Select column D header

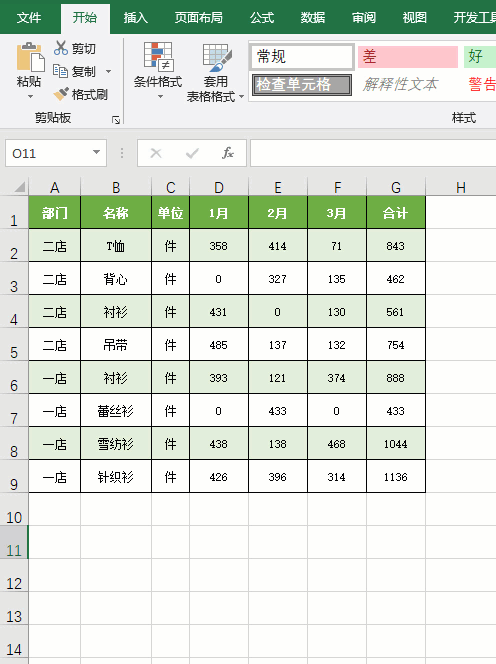point(219,187)
